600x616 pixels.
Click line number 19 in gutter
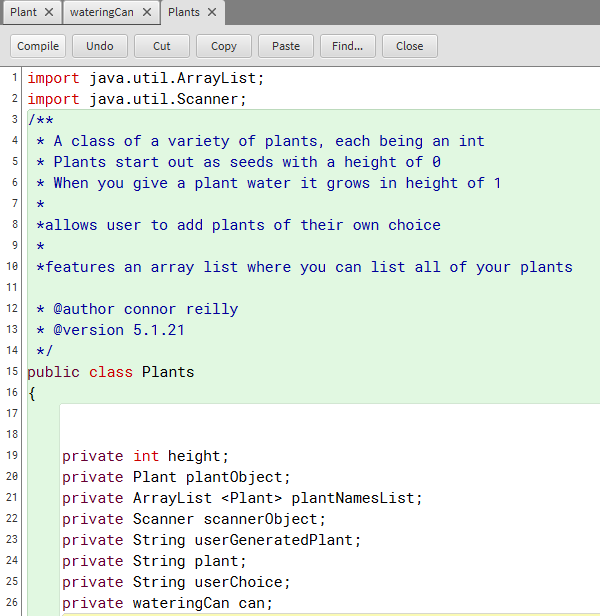tap(12, 455)
